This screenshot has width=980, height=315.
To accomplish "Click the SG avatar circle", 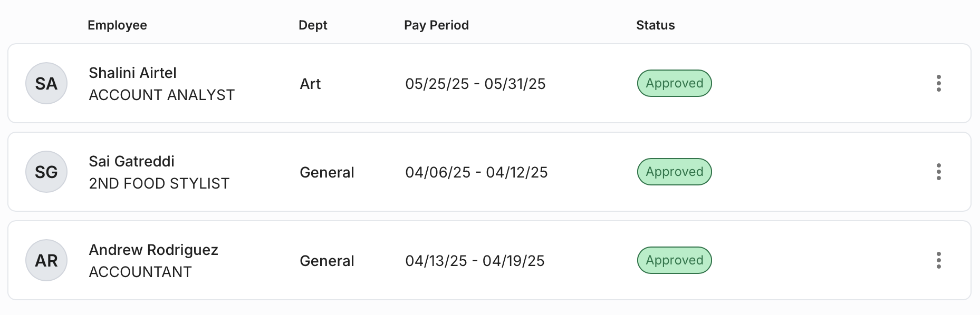I will (x=46, y=172).
